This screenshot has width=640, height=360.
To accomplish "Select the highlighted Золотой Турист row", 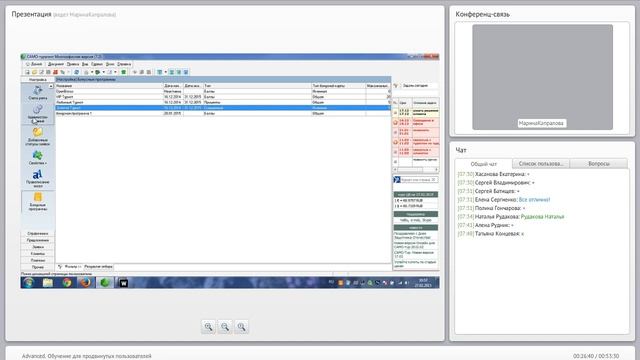I will click(223, 108).
